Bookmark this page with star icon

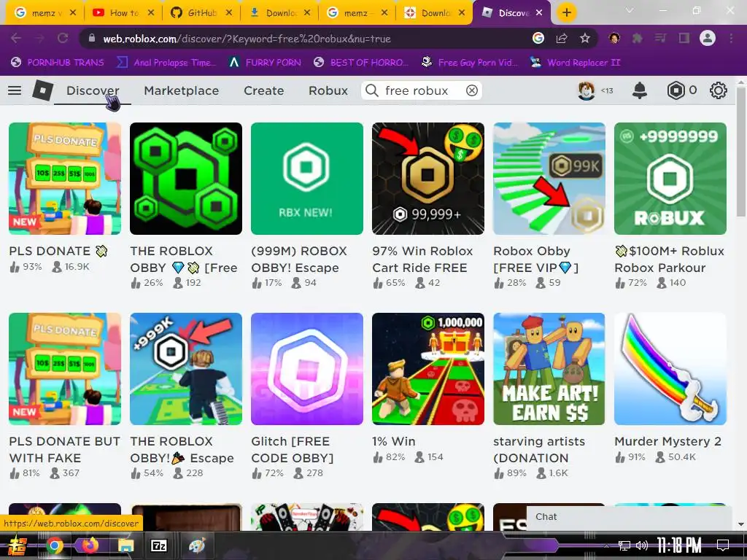[585, 39]
